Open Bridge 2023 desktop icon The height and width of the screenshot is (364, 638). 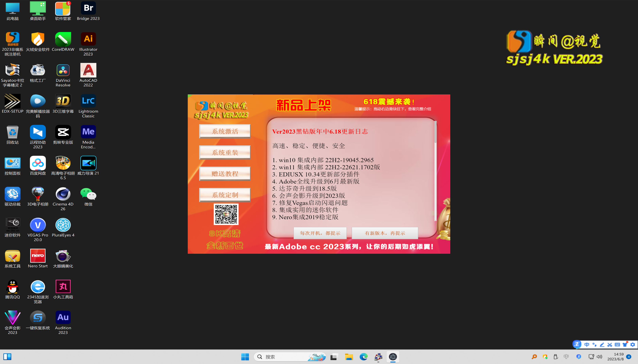coord(88,11)
